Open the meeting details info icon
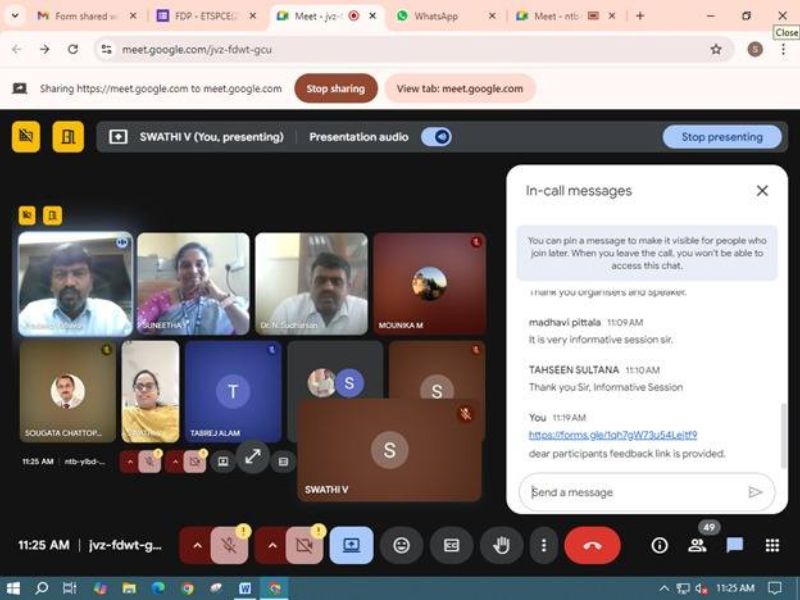800x600 pixels. 659,545
